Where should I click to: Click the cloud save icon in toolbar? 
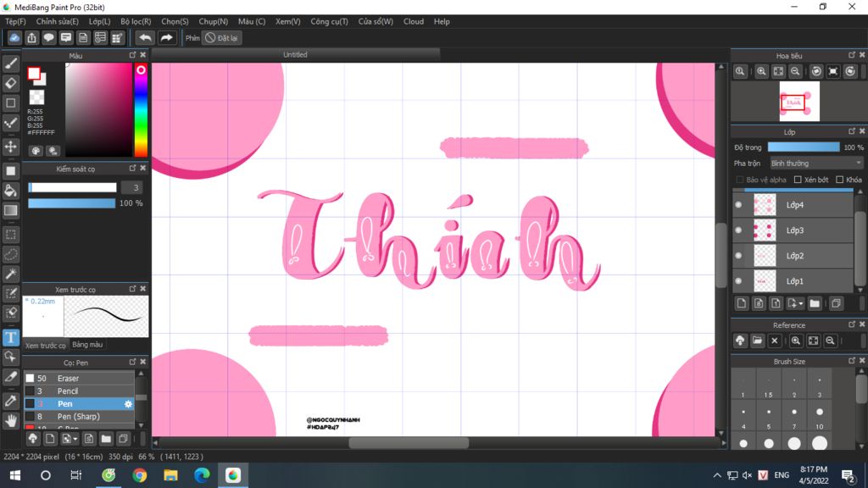14,37
